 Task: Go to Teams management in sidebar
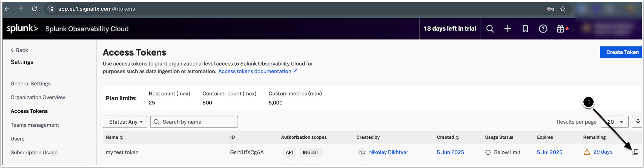(35, 125)
